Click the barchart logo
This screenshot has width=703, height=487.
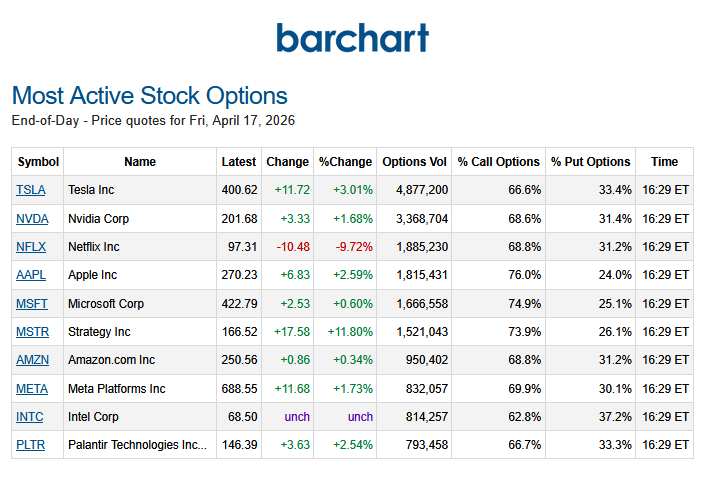(x=352, y=38)
